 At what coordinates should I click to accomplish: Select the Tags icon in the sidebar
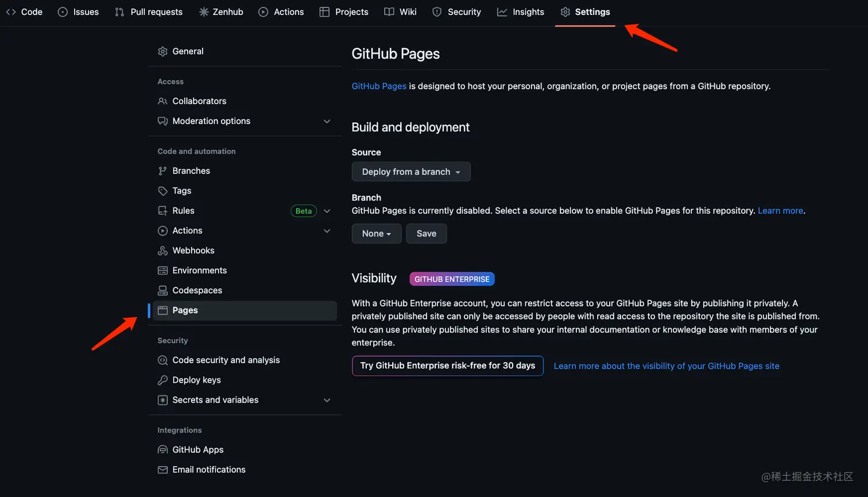162,190
